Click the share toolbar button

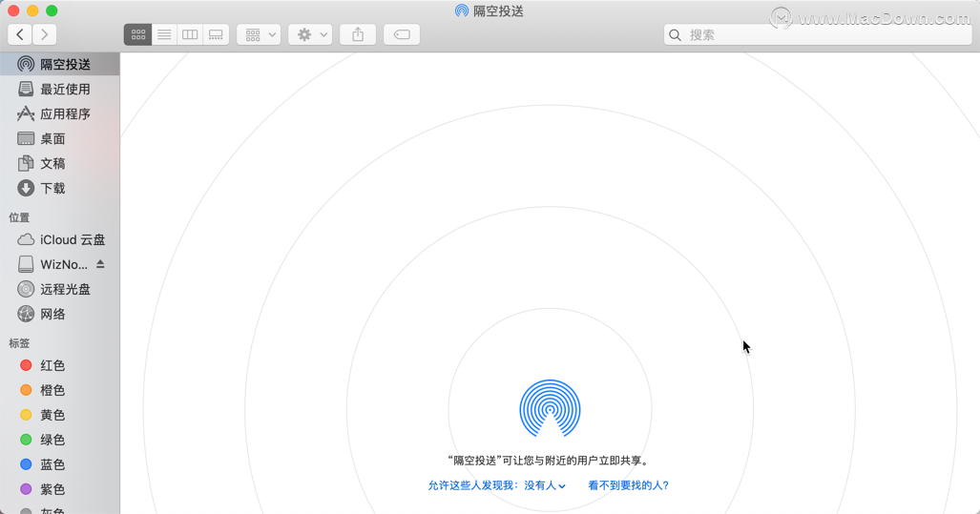tap(358, 34)
